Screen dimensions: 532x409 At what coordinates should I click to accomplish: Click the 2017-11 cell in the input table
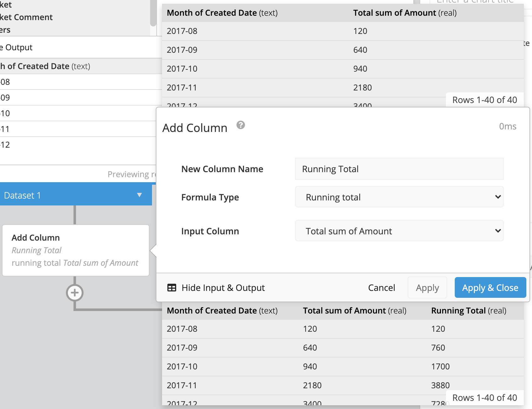(x=182, y=88)
